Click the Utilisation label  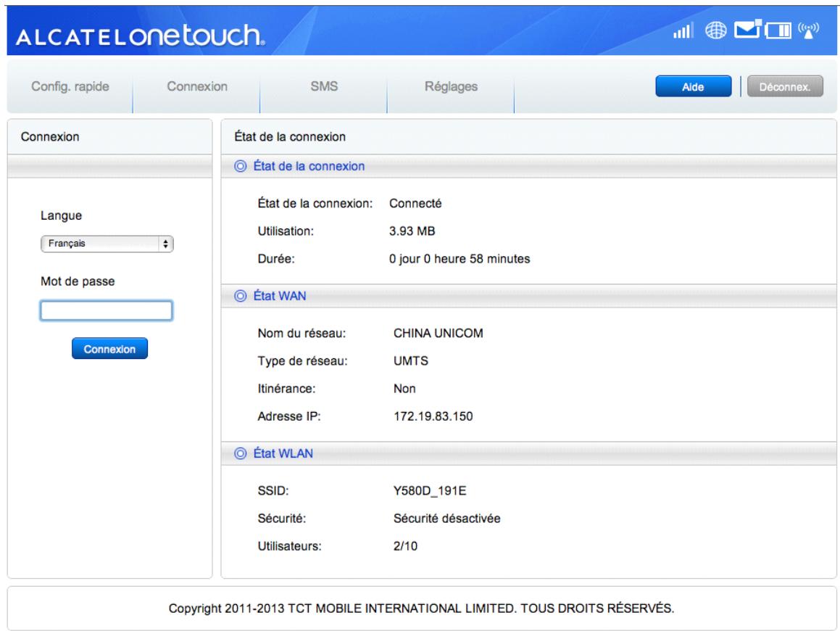tap(286, 231)
